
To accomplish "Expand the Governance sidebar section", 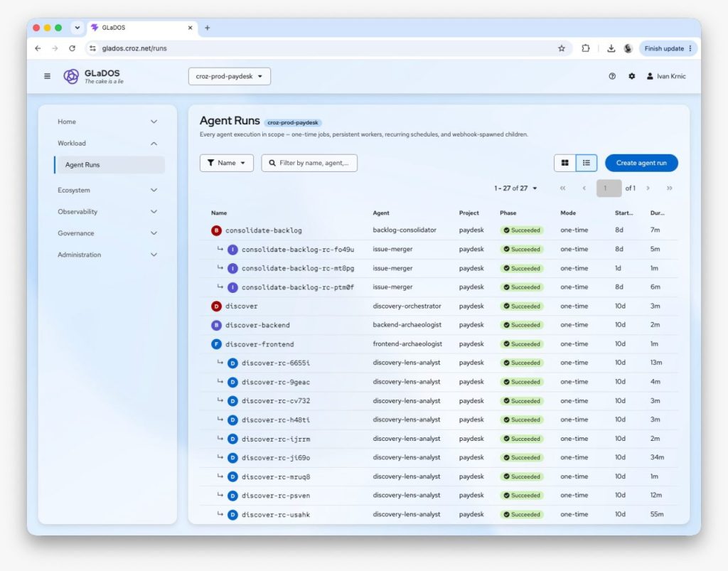I will [x=107, y=233].
